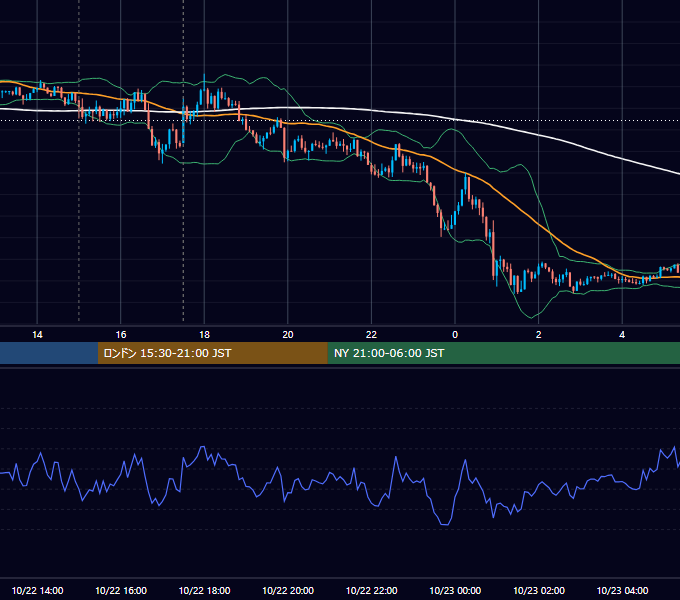680x600 pixels.
Task: Select the blue session bar before ロンドン
Action: pos(49,353)
